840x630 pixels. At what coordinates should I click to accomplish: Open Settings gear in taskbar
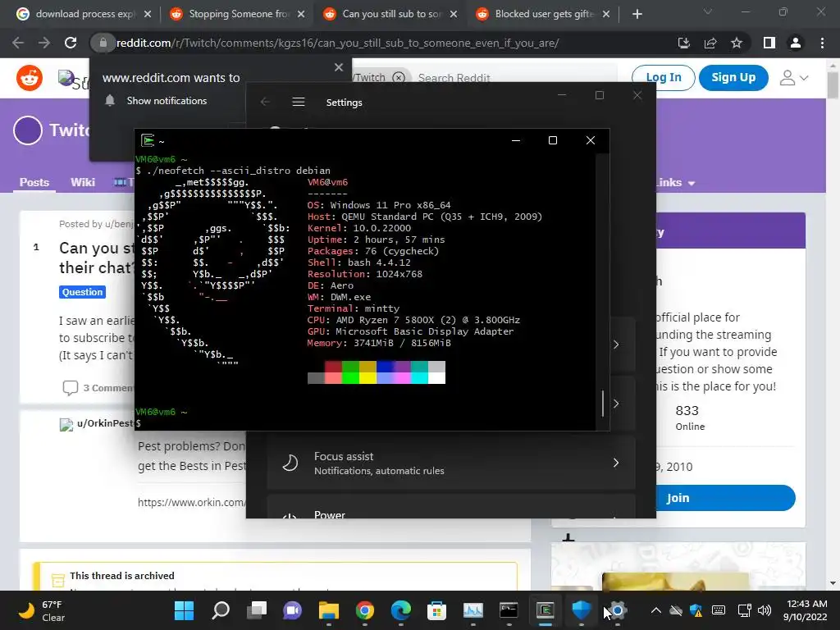[618, 610]
